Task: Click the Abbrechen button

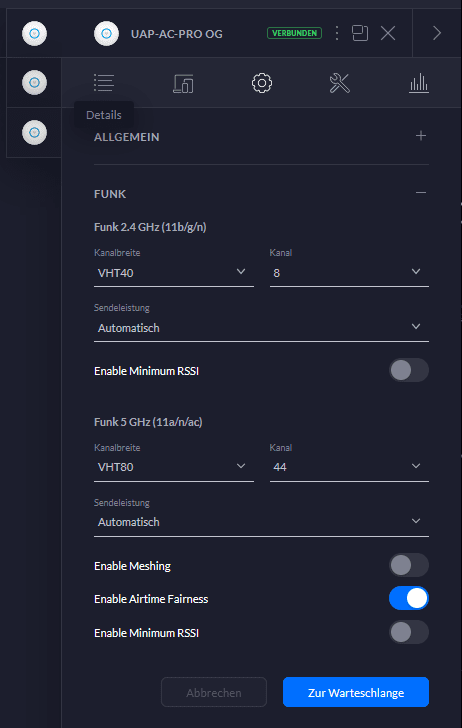Action: pos(214,692)
